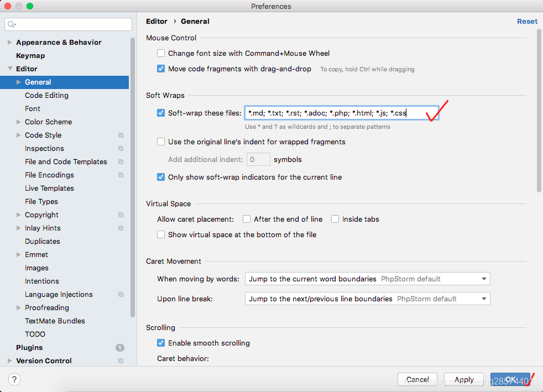Uncheck Soft-wrap these files option
543x392 pixels.
pyautogui.click(x=161, y=113)
